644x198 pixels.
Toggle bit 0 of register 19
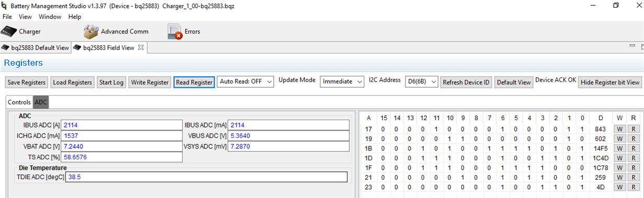pyautogui.click(x=582, y=138)
